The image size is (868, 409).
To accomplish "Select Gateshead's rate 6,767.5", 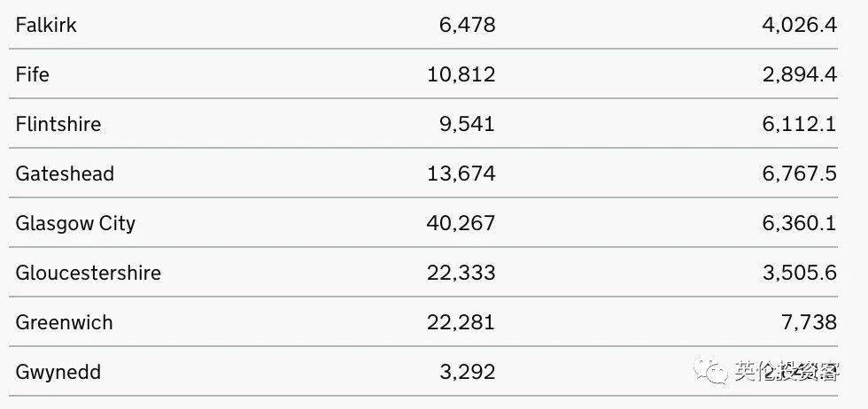I will (x=799, y=174).
